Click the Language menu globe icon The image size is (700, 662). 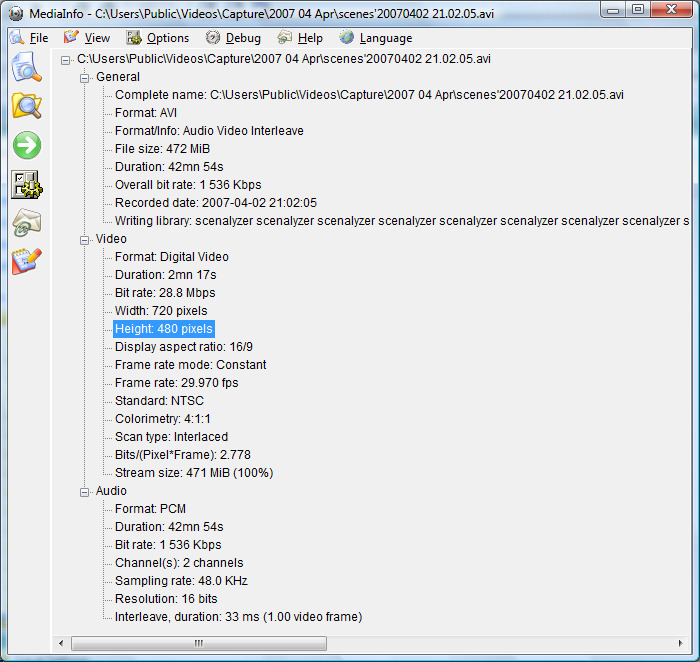[346, 37]
